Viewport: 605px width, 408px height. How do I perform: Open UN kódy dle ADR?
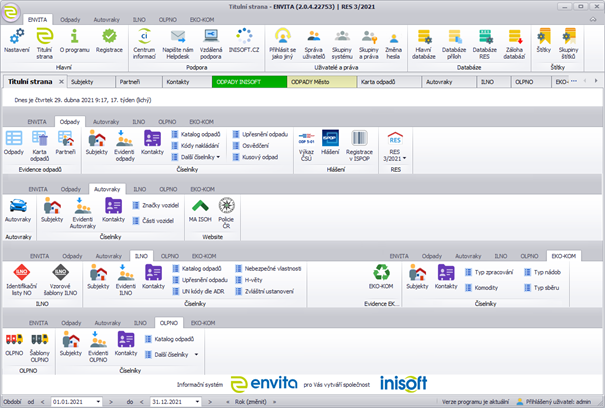[198, 291]
